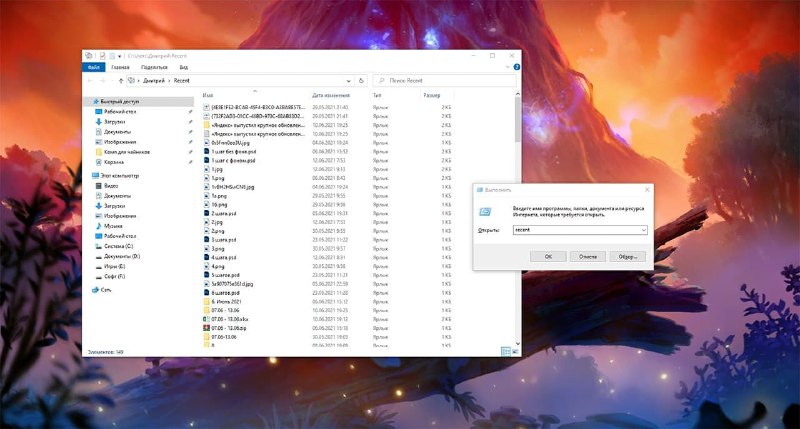Switch to the Главная ribbon tab

pyautogui.click(x=120, y=67)
